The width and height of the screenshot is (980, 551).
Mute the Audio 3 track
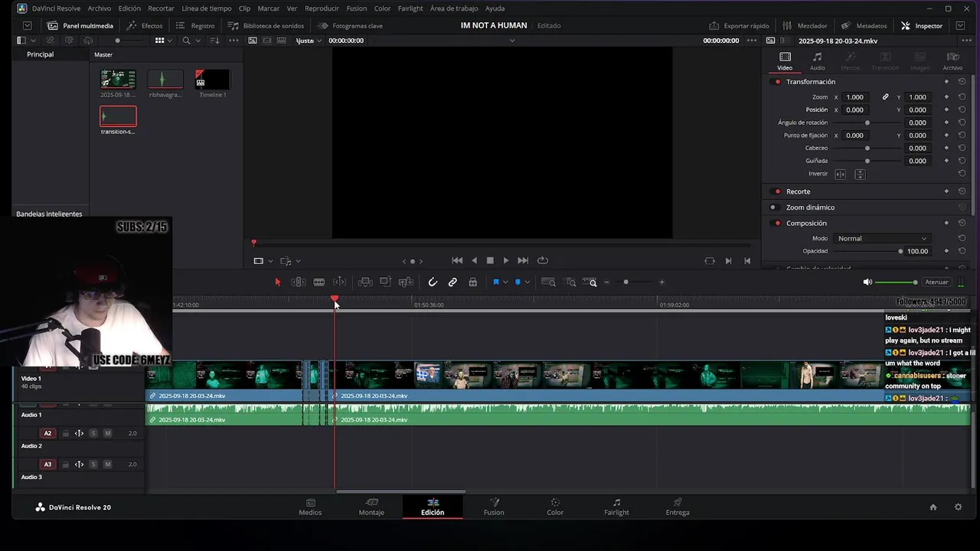[107, 465]
